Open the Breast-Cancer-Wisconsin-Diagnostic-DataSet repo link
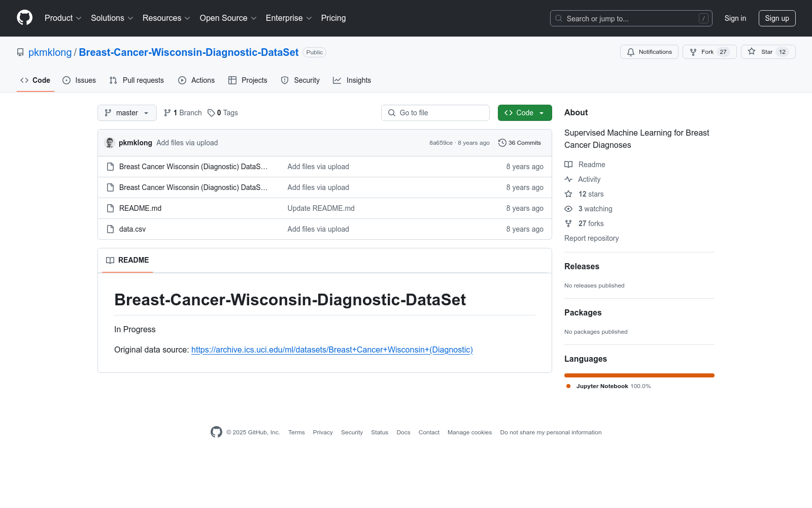812x508 pixels. pos(189,52)
